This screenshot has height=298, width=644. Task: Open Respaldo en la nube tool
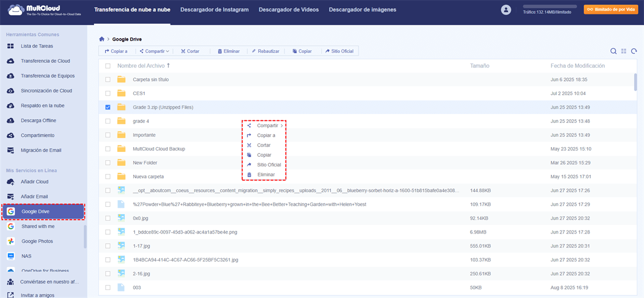pyautogui.click(x=42, y=105)
